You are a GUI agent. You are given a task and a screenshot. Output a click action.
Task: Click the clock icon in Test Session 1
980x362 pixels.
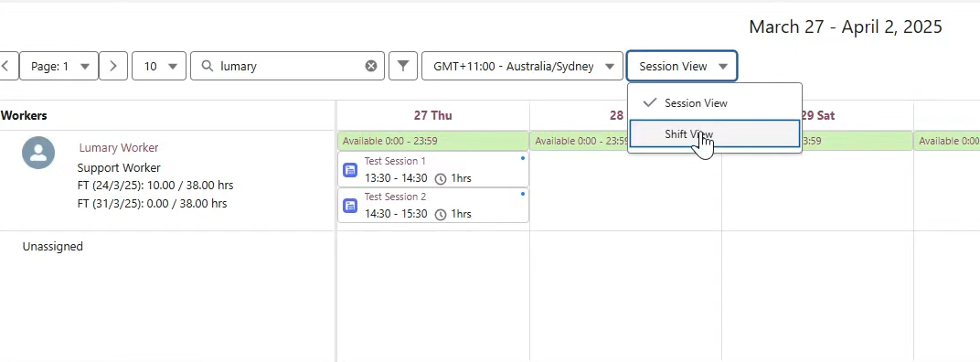tap(441, 179)
